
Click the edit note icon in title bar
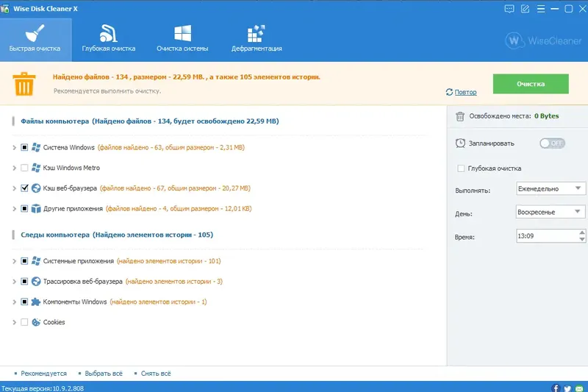(525, 9)
